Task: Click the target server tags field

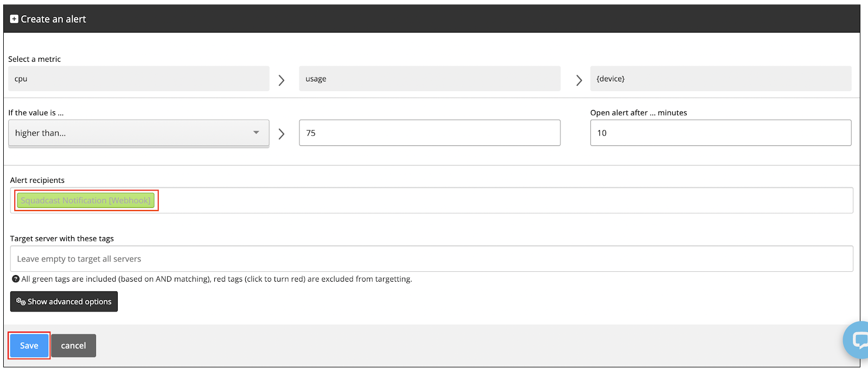Action: pos(431,259)
